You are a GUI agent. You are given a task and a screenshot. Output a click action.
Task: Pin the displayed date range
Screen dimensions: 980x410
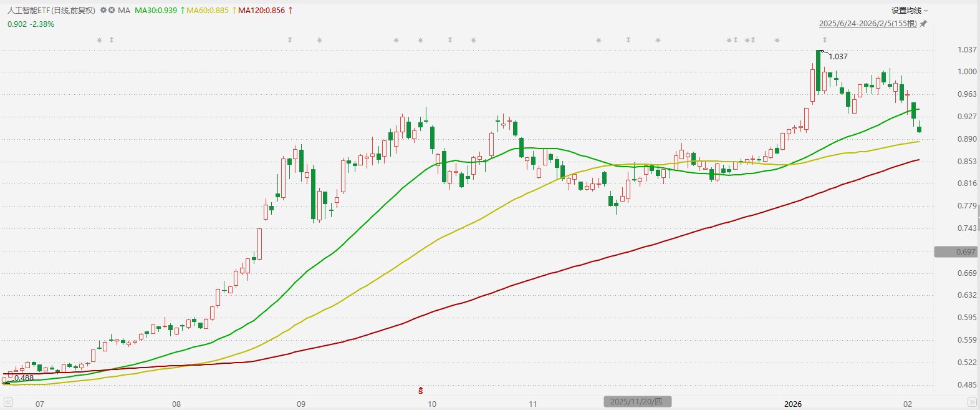tap(923, 24)
